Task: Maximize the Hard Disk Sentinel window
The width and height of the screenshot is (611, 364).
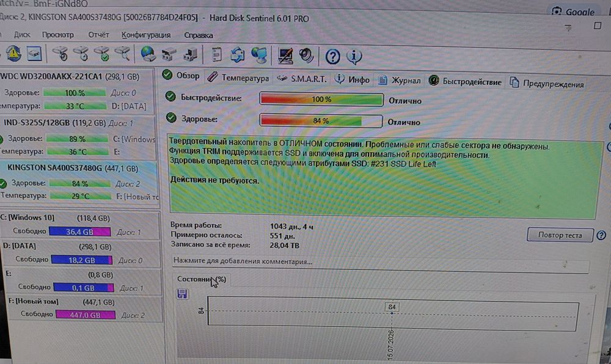Action: tap(598, 26)
